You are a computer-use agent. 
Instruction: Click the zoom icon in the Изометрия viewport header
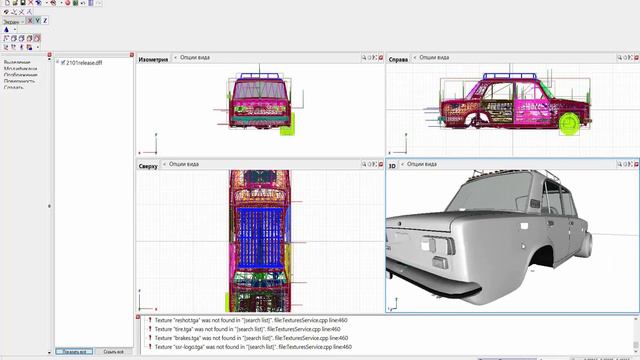(364, 58)
